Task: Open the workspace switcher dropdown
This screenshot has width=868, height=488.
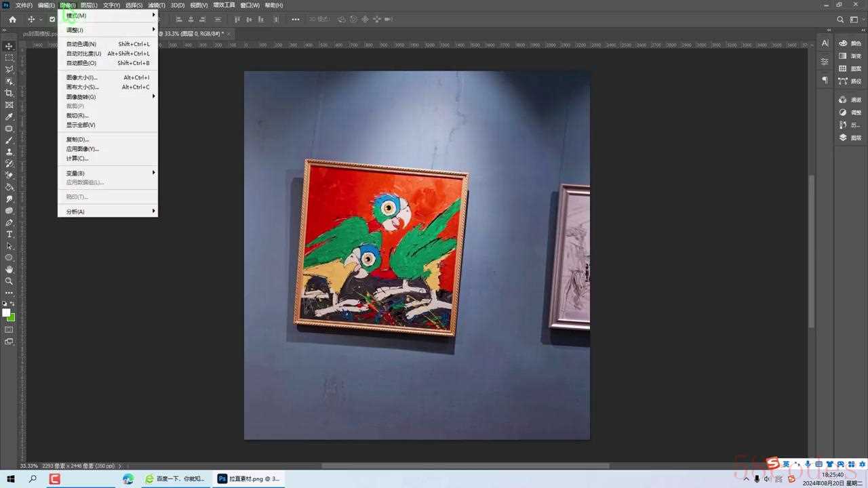Action: click(x=856, y=20)
